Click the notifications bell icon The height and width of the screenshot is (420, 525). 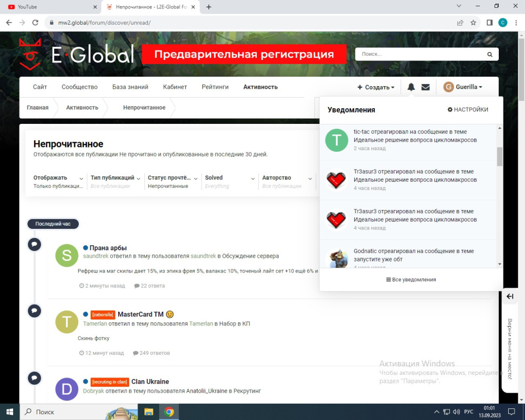(x=411, y=87)
